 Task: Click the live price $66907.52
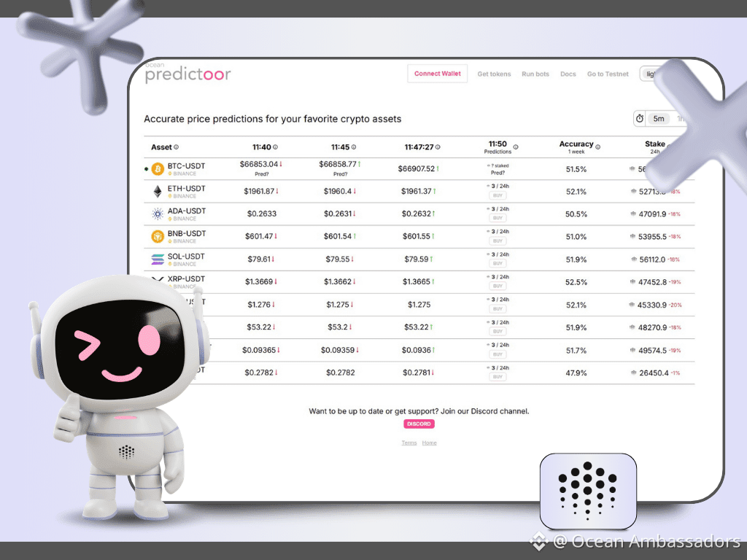pyautogui.click(x=417, y=169)
